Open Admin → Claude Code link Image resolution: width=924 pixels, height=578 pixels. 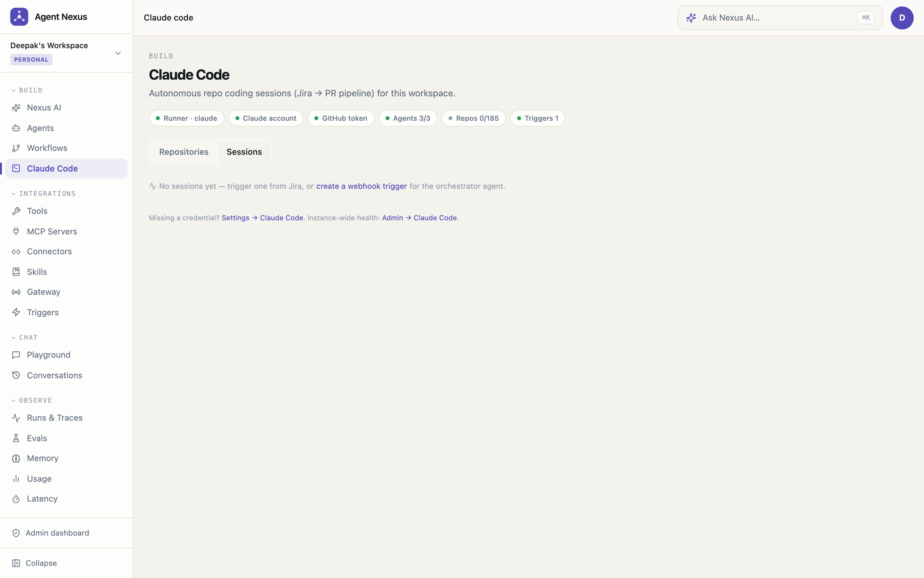419,218
